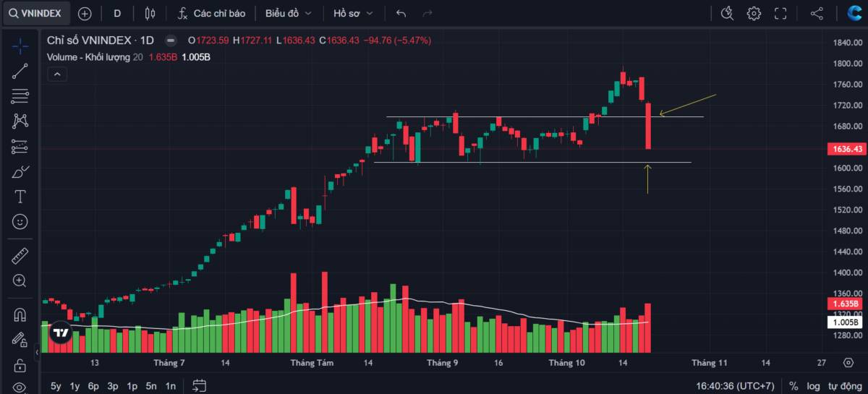Set range to 6p
Image resolution: width=868 pixels, height=394 pixels.
click(x=94, y=386)
